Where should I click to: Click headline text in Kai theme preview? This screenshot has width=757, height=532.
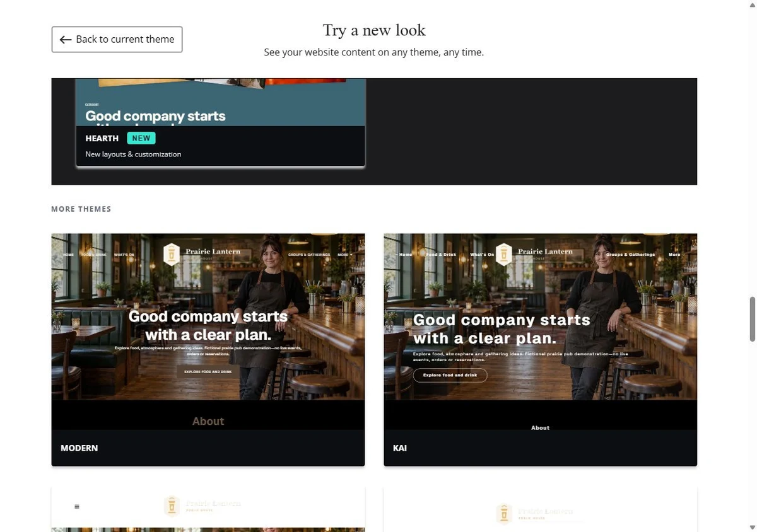point(502,329)
